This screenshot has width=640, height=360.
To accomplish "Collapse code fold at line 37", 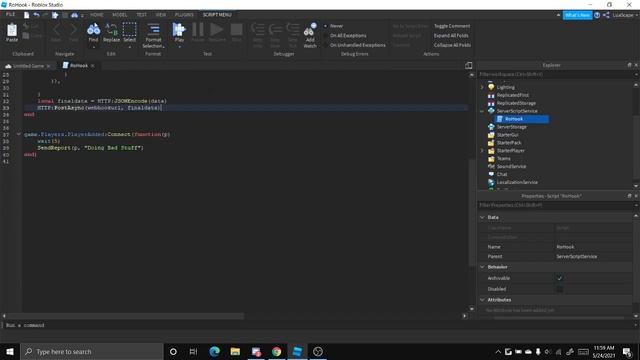I will point(18,134).
